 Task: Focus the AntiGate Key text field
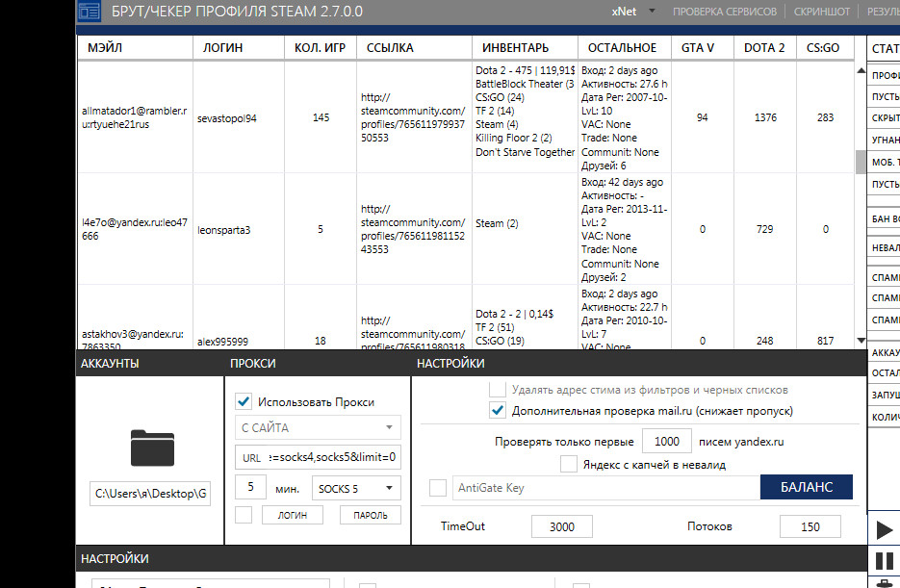pos(606,488)
